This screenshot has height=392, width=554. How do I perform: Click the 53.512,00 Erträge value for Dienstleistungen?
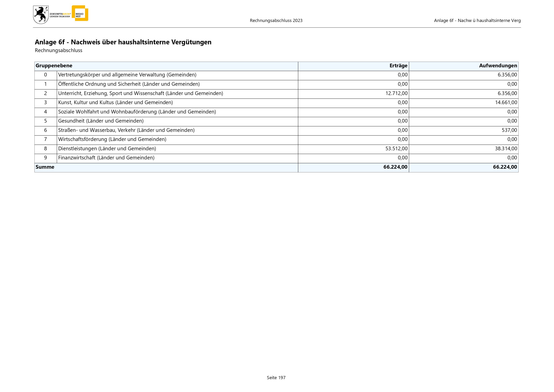396,149
